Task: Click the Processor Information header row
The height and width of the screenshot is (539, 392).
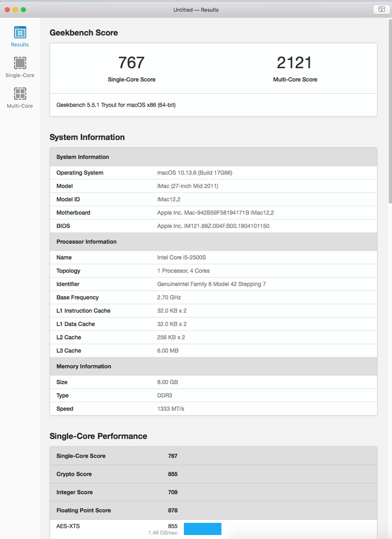Action: [213, 242]
